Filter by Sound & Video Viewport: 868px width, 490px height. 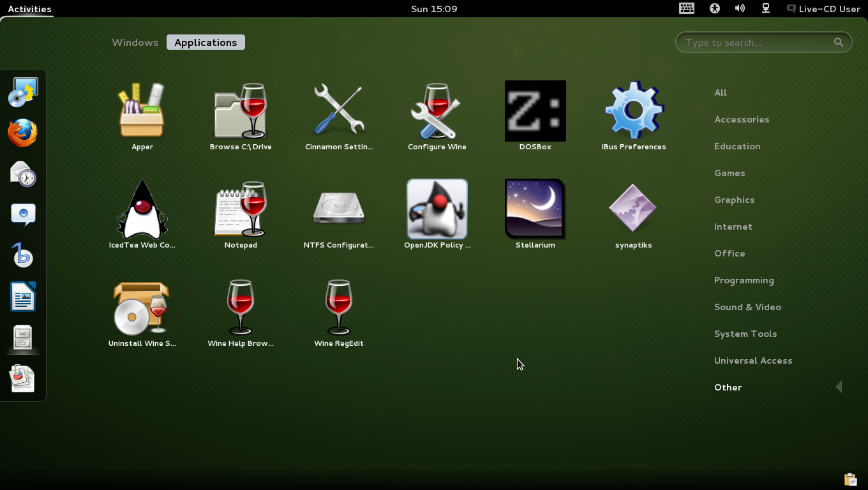coord(747,307)
